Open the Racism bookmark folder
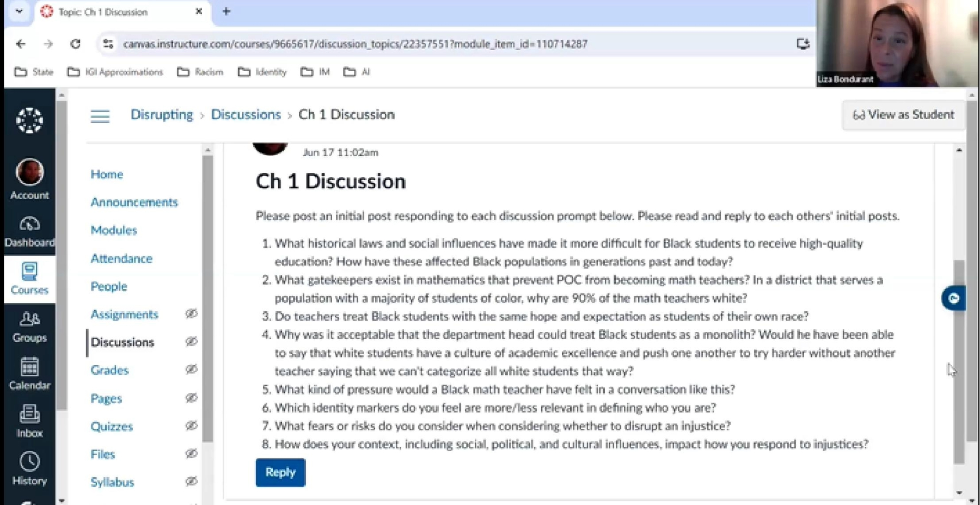Viewport: 980px width, 505px height. tap(200, 72)
